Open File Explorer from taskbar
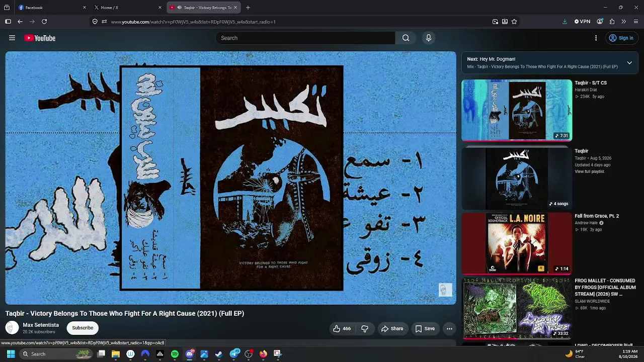Viewport: 644px width, 362px height. pyautogui.click(x=116, y=354)
